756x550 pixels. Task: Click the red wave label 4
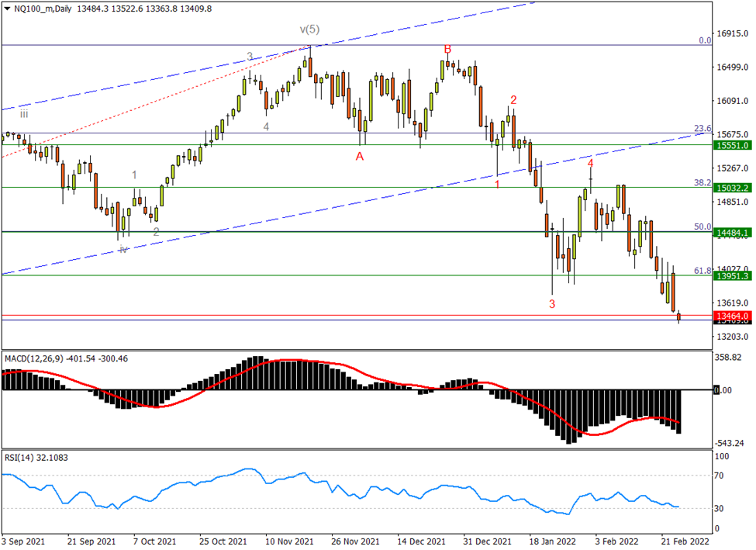click(x=590, y=164)
